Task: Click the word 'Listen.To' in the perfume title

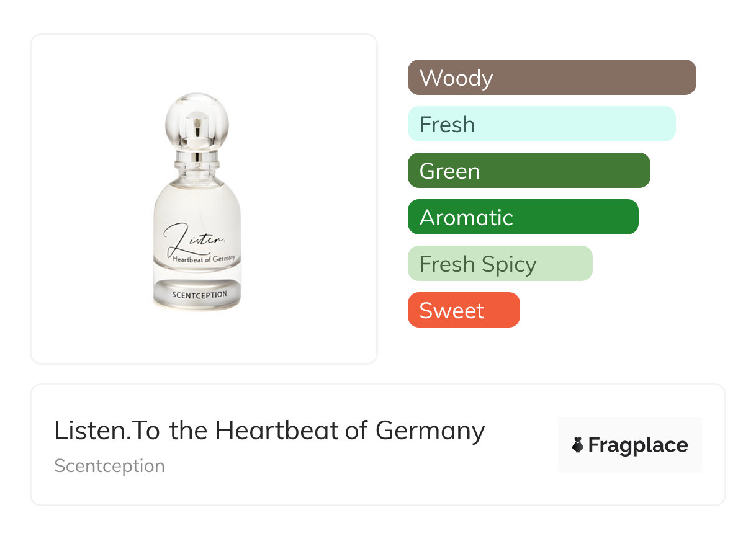Action: tap(107, 431)
